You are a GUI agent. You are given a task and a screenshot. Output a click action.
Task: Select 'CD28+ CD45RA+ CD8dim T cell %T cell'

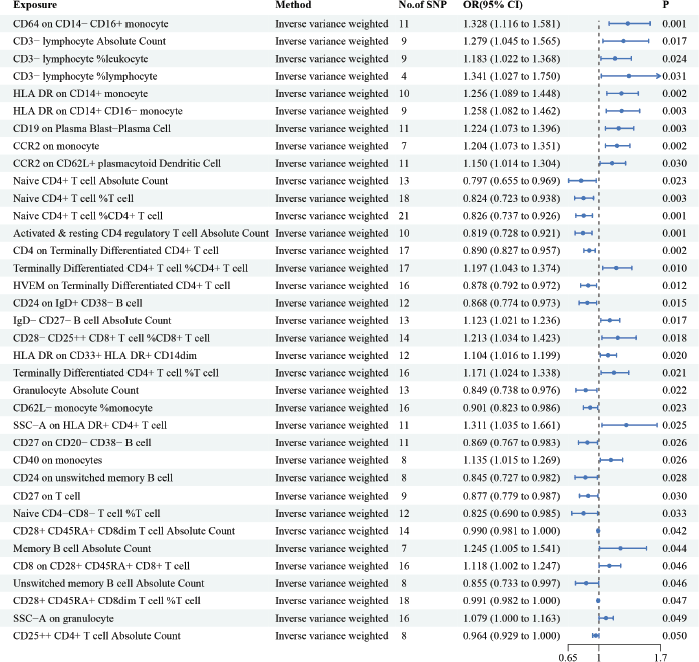[107, 601]
